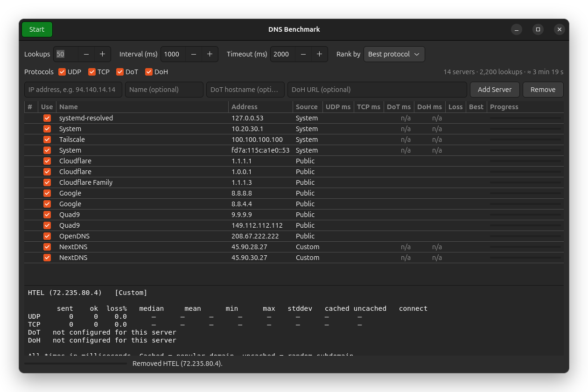Maximize the DNS Benchmark window

tap(538, 29)
